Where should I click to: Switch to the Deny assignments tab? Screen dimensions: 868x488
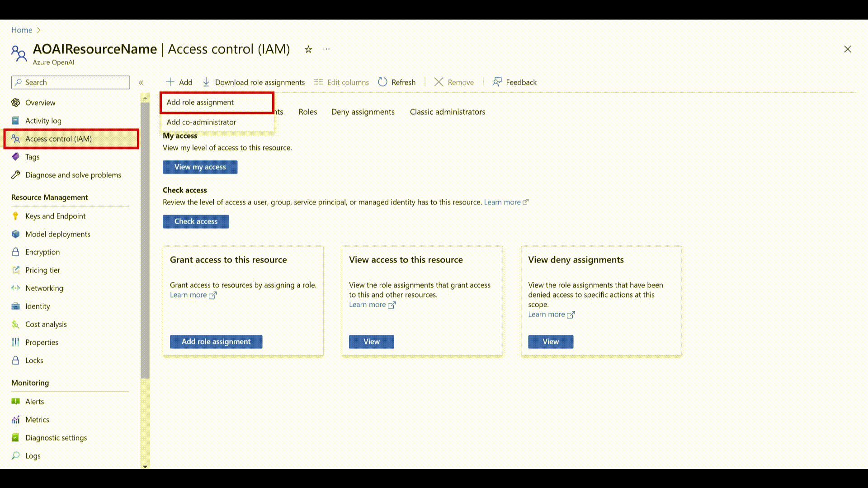click(x=363, y=112)
